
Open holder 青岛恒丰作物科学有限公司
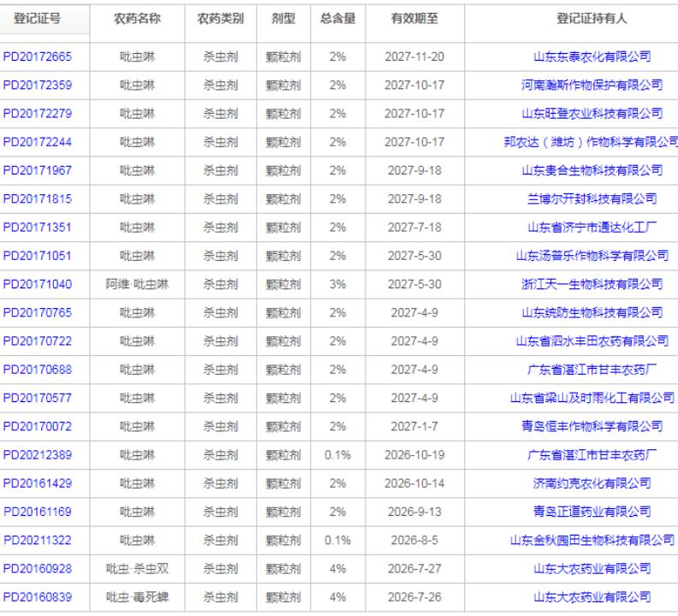tap(592, 427)
